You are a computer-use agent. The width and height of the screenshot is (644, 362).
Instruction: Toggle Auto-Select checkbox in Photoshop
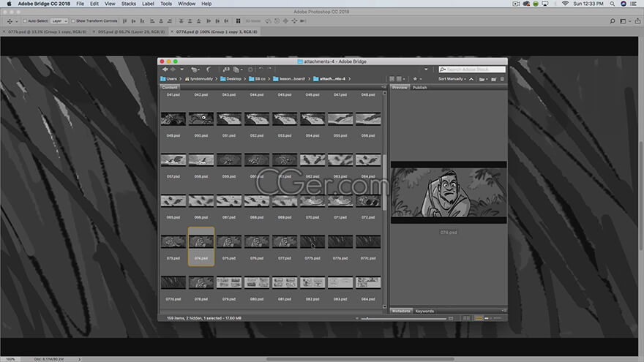[x=25, y=21]
